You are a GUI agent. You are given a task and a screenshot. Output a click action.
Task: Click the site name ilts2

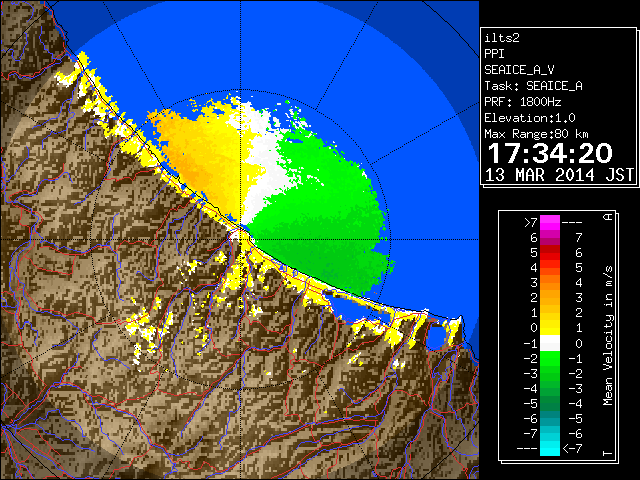[502, 38]
